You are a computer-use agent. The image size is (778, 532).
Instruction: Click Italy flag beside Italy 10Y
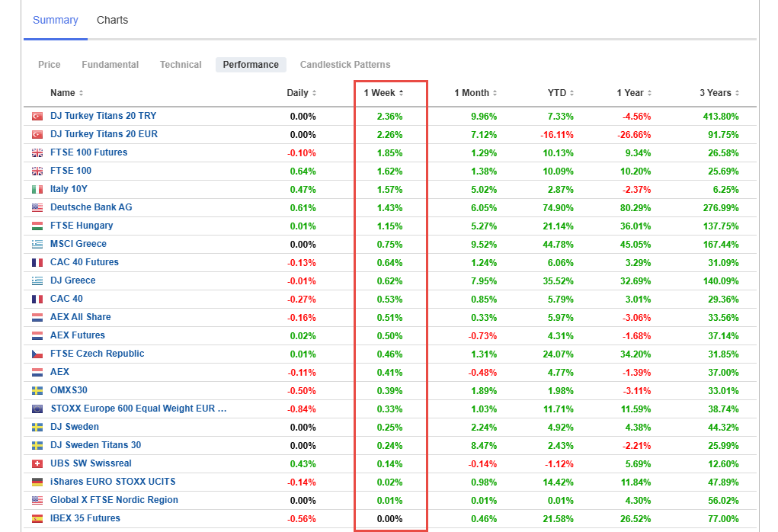click(37, 190)
